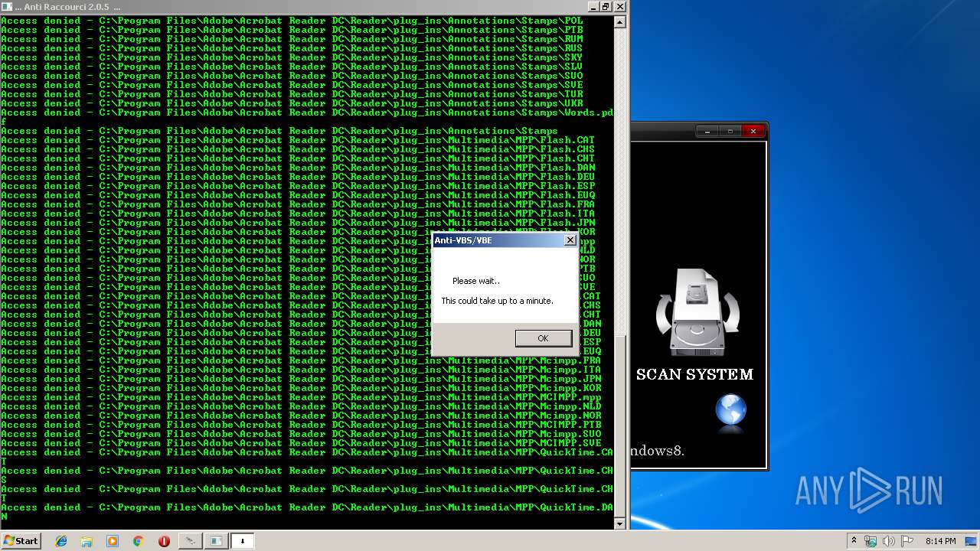This screenshot has height=551, width=980.
Task: Click the MPP\MCIMPP.SVE console line
Action: click(301, 443)
